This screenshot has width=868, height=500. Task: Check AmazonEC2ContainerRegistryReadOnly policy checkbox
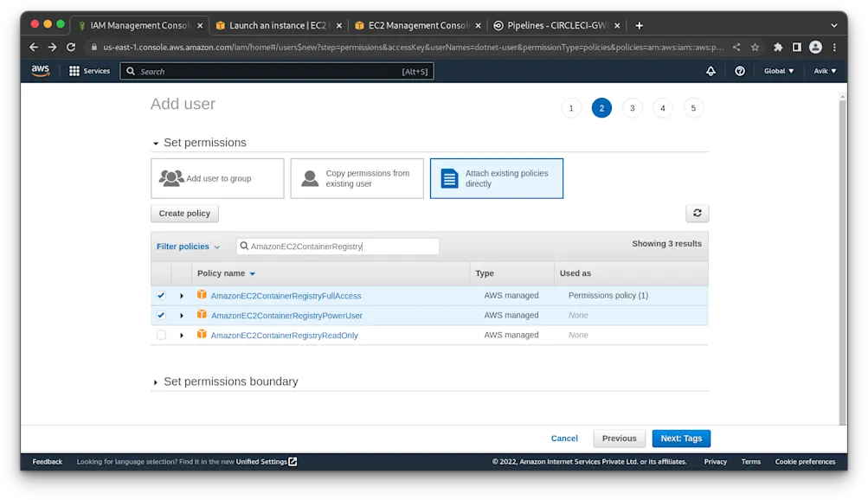(x=161, y=335)
